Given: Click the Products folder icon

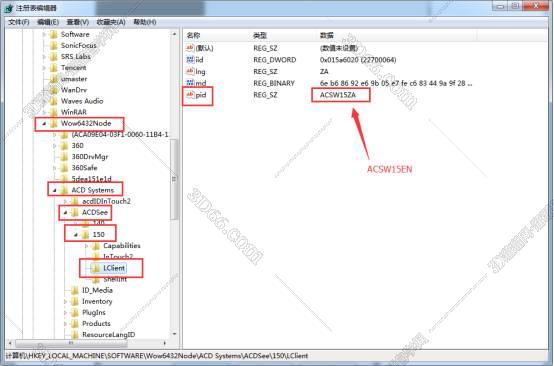Looking at the screenshot, I should (75, 324).
